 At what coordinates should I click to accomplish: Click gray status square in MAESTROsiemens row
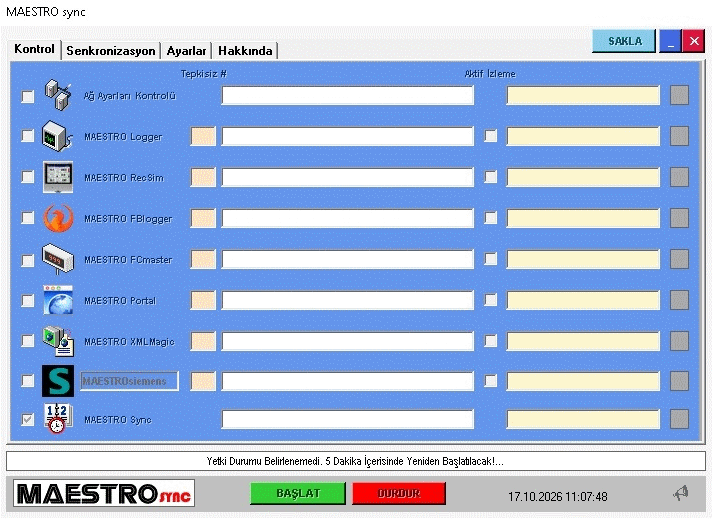click(679, 381)
